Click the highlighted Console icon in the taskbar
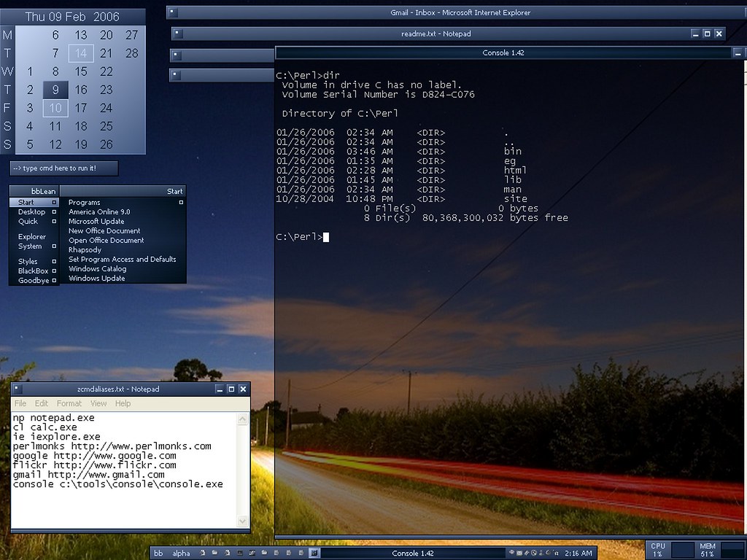747x560 pixels. click(314, 553)
